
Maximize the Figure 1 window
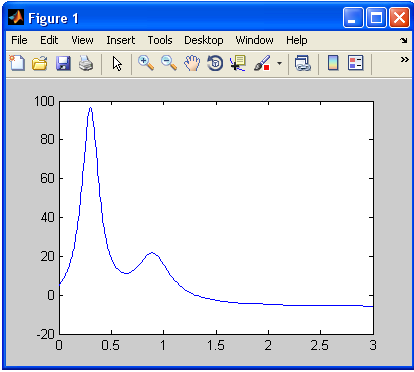pos(376,18)
